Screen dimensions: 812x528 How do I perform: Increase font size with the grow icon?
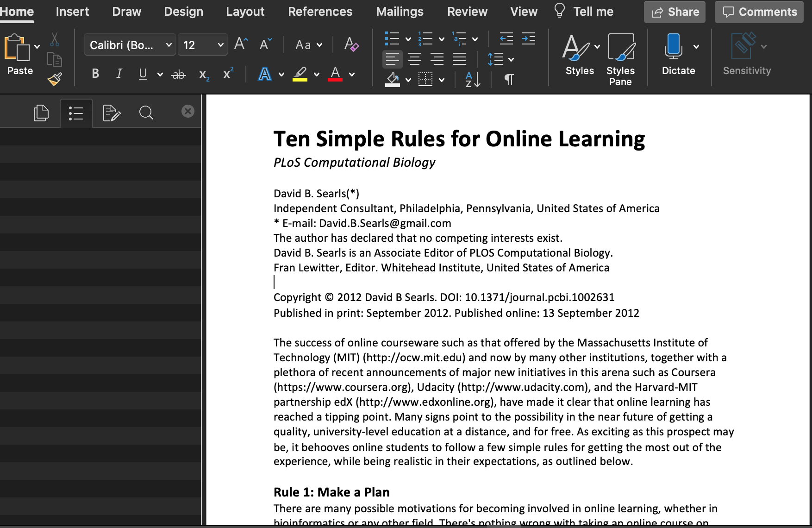[x=241, y=44]
